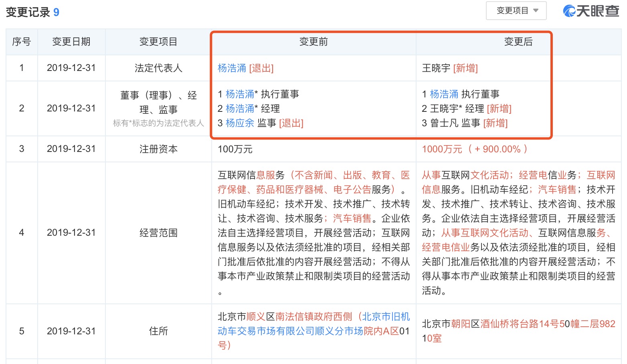
Task: Select the 法定代表人 change item cell
Action: 158,68
